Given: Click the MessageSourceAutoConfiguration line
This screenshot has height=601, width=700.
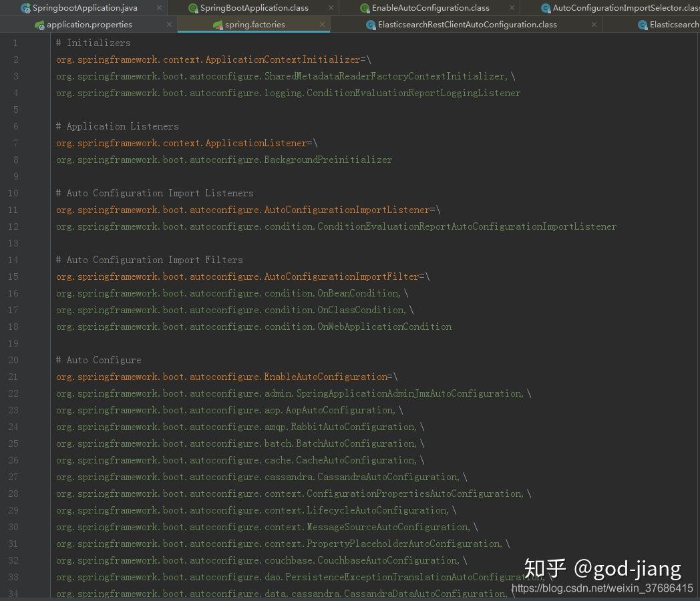Looking at the screenshot, I should (x=267, y=527).
